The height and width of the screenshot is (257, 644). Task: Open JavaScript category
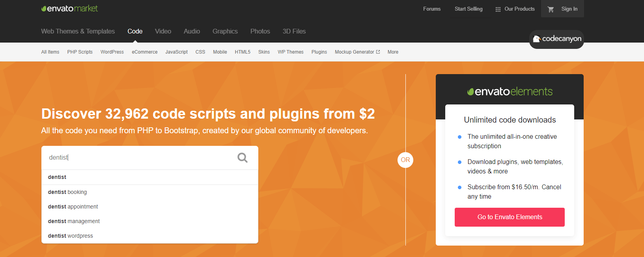(x=177, y=52)
